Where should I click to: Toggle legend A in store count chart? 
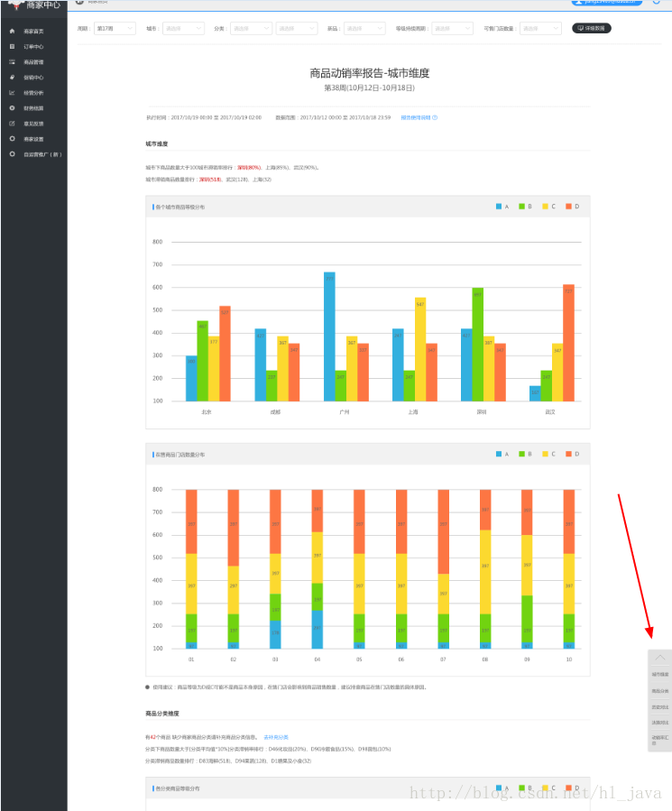pyautogui.click(x=502, y=454)
